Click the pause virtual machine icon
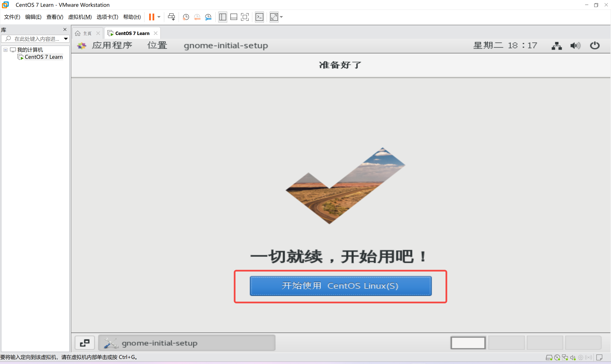Image resolution: width=611 pixels, height=364 pixels. click(x=152, y=17)
